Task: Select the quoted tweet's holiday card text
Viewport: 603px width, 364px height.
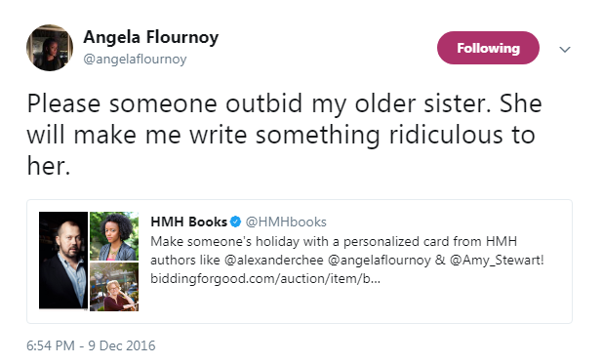Action: pyautogui.click(x=334, y=242)
